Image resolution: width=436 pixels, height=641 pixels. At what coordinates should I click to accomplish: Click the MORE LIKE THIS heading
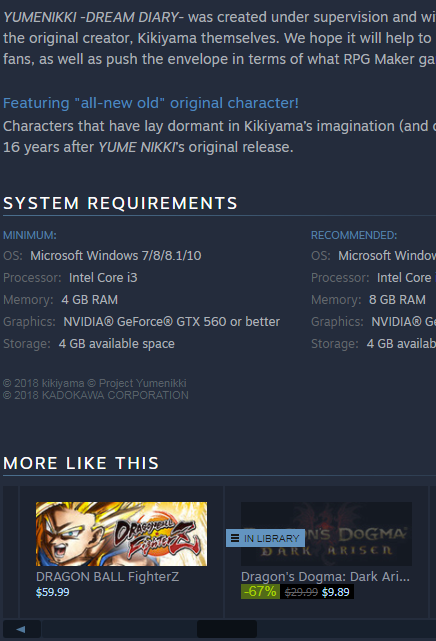point(81,463)
